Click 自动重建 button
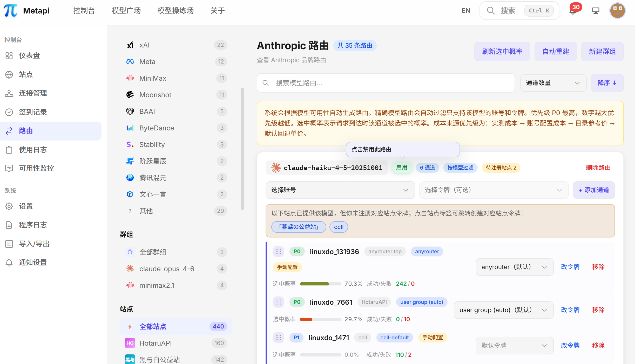 click(556, 52)
